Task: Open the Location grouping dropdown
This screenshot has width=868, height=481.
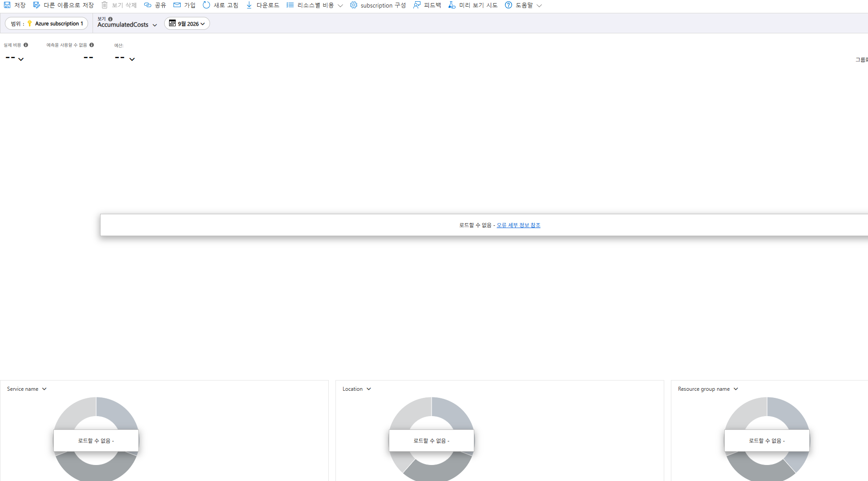Action: tap(357, 389)
